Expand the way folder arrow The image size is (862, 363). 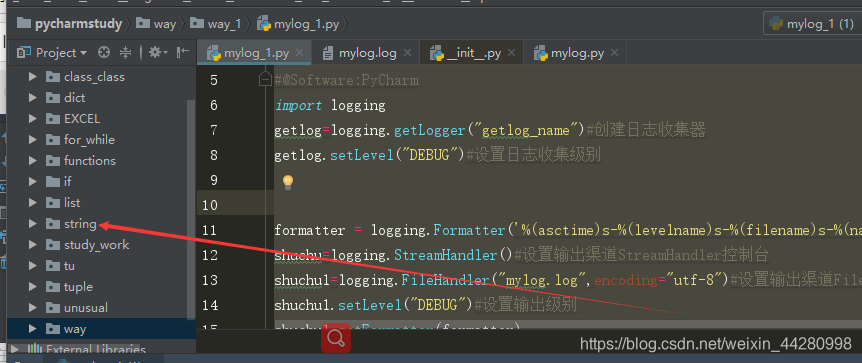click(x=32, y=329)
